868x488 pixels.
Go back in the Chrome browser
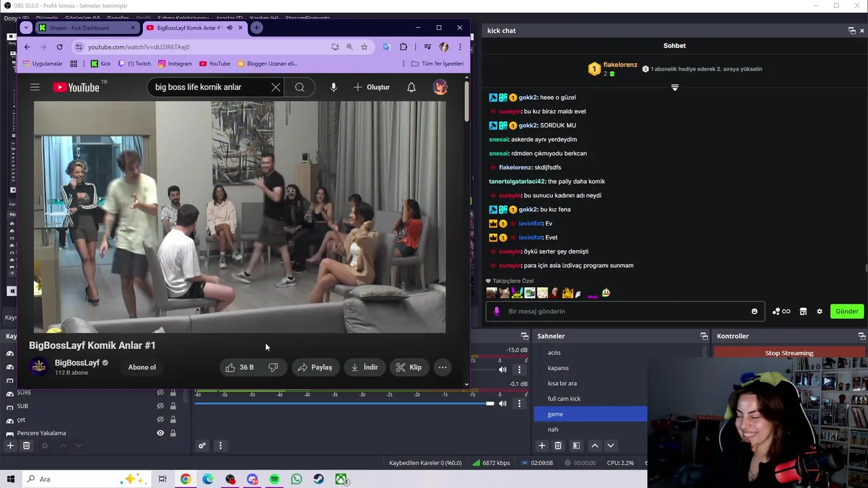[27, 47]
